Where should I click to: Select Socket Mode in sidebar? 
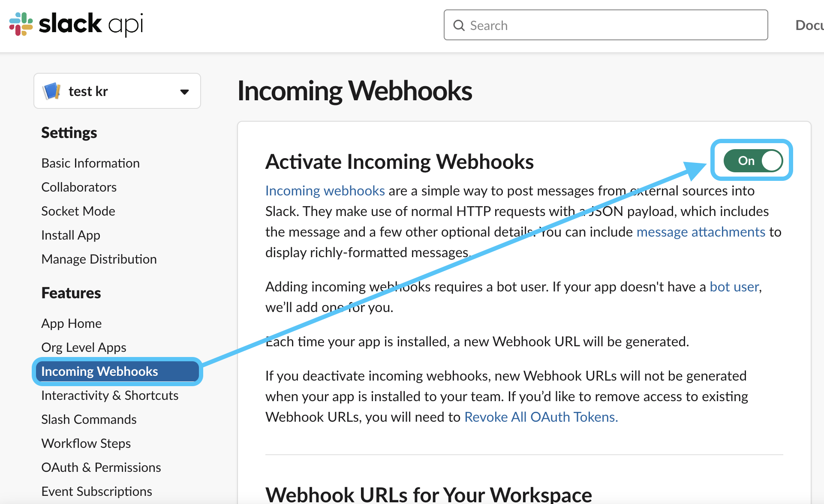[78, 211]
